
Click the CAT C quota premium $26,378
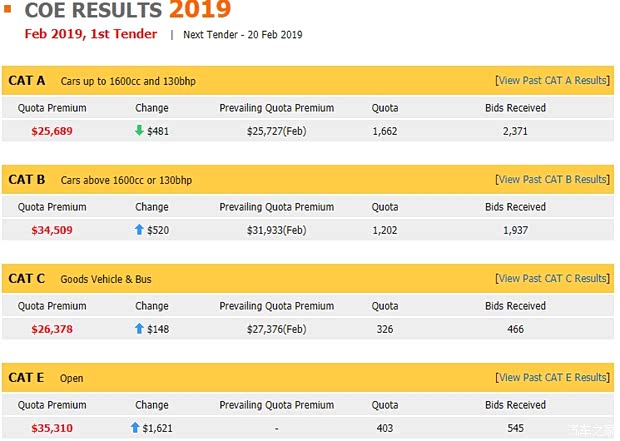point(52,329)
